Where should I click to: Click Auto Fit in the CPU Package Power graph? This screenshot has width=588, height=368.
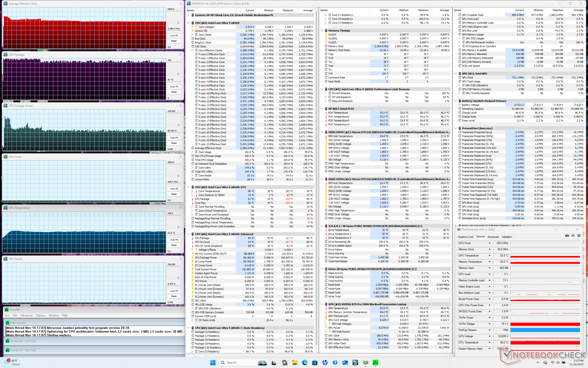tap(174, 138)
